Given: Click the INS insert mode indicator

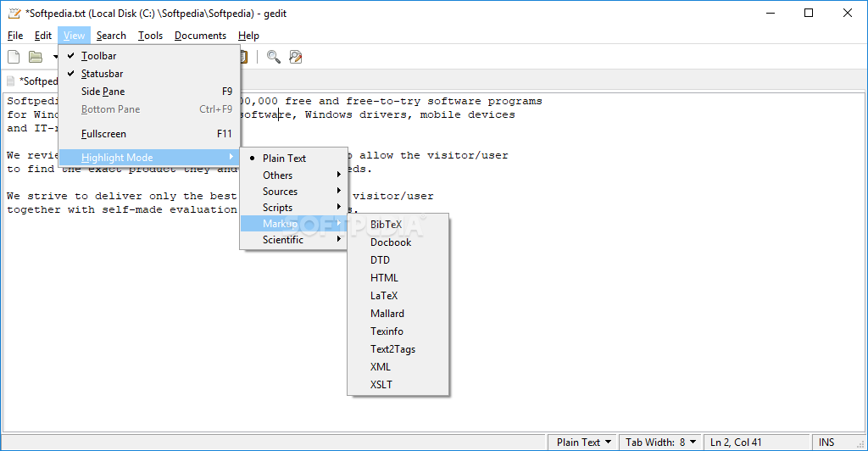Looking at the screenshot, I should (826, 443).
